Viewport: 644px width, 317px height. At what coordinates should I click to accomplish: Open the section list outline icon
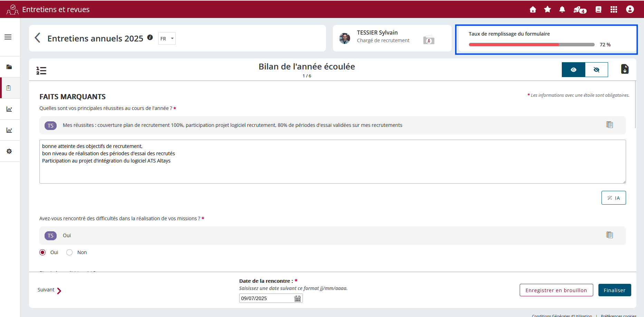(x=41, y=71)
